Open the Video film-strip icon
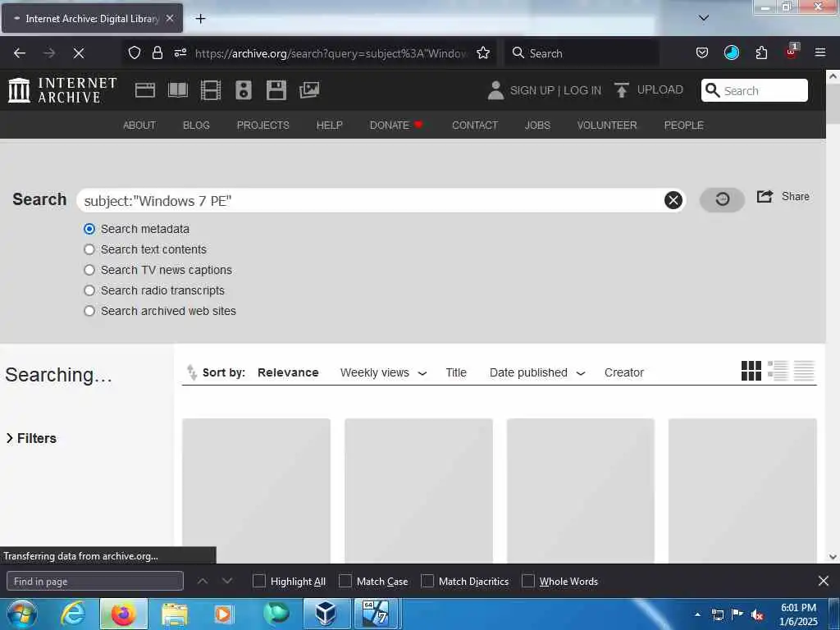The width and height of the screenshot is (840, 630). (x=211, y=90)
